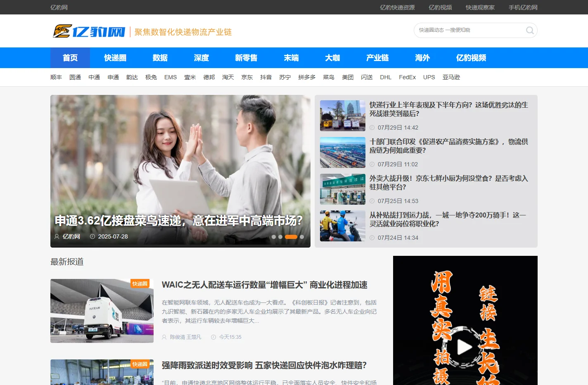Select the 韵达 company tag
Image resolution: width=588 pixels, height=385 pixels.
pyautogui.click(x=132, y=77)
